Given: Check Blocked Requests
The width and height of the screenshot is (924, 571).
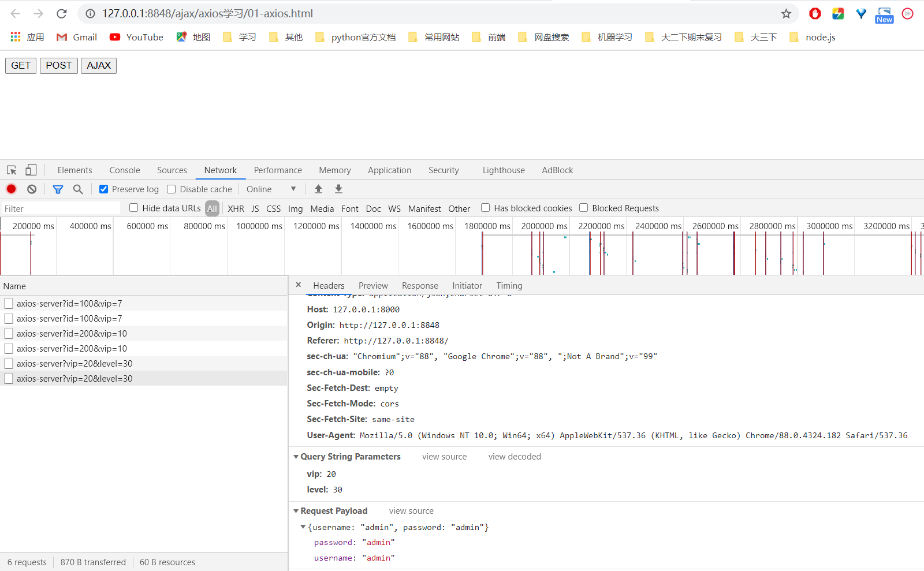Looking at the screenshot, I should point(583,208).
